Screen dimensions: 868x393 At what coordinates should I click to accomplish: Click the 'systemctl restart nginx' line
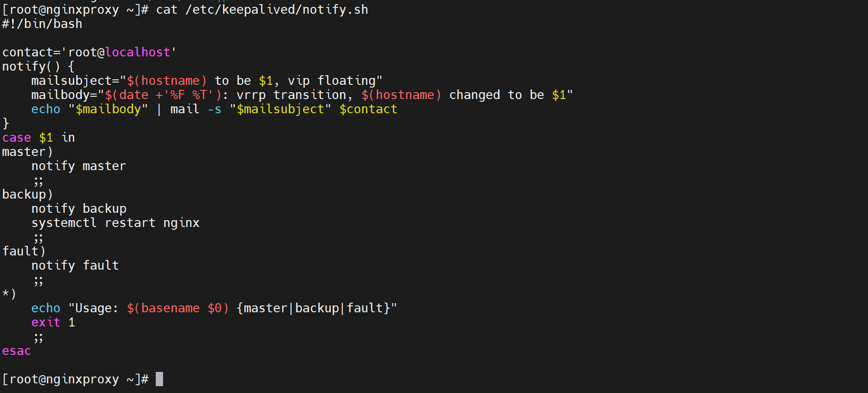point(115,223)
